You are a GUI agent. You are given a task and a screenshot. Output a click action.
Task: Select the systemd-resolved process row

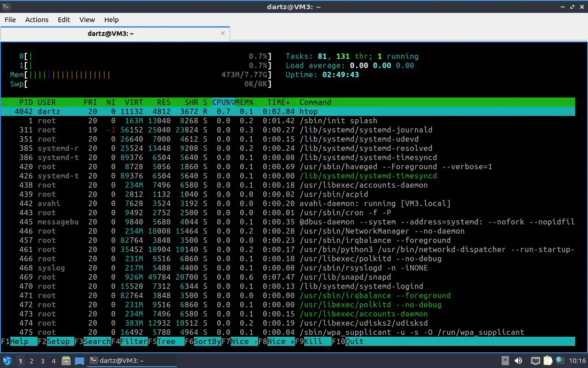point(288,148)
